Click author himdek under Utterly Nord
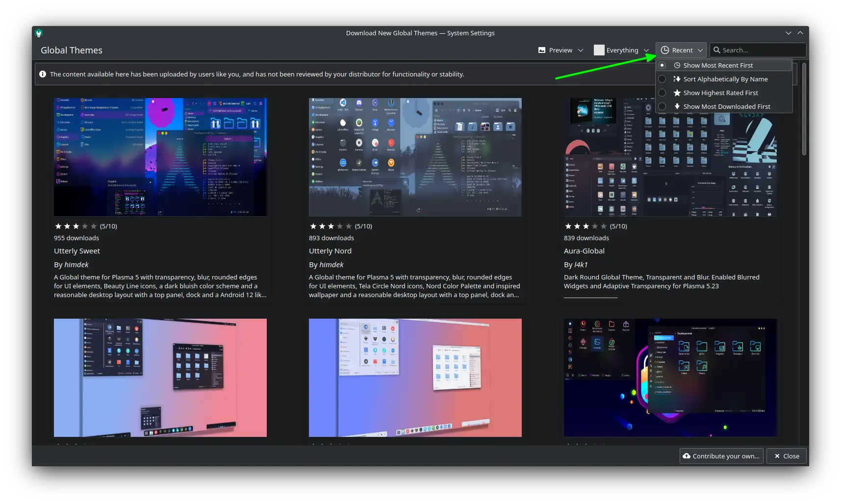This screenshot has width=841, height=504. pyautogui.click(x=331, y=265)
